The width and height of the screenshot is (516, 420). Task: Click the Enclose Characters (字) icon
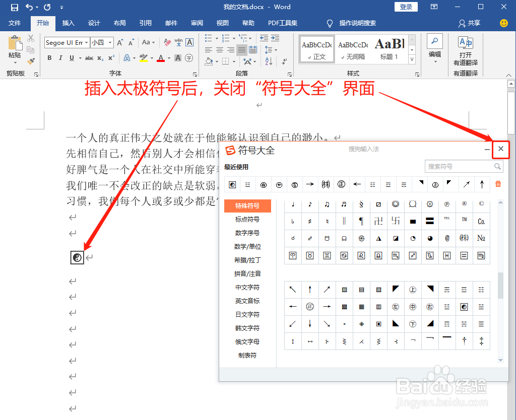pos(189,58)
